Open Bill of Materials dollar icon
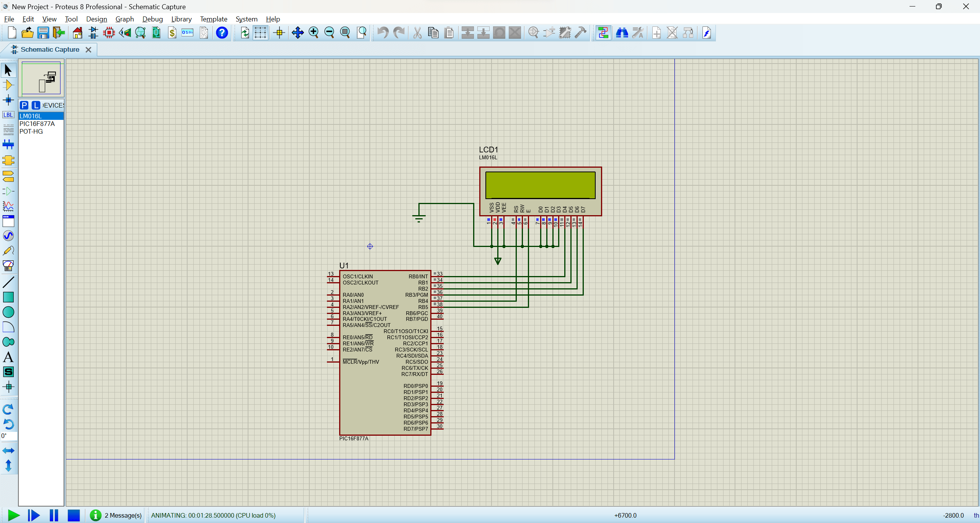This screenshot has width=980, height=523. pyautogui.click(x=172, y=33)
